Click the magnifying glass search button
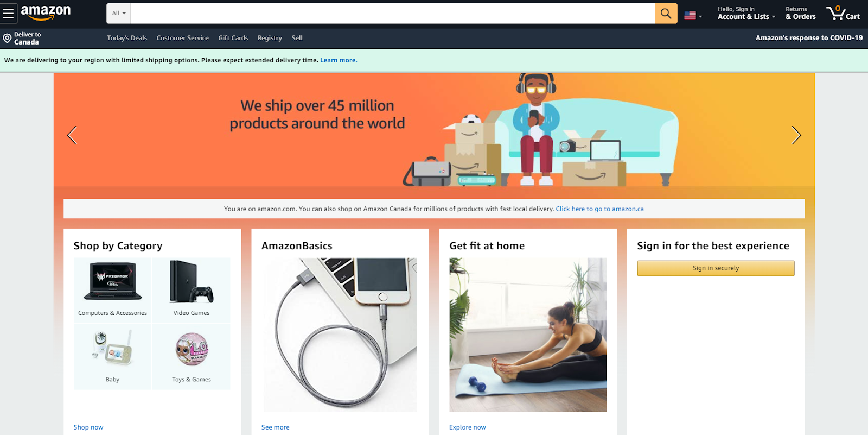Viewport: 868px width, 435px height. point(666,14)
